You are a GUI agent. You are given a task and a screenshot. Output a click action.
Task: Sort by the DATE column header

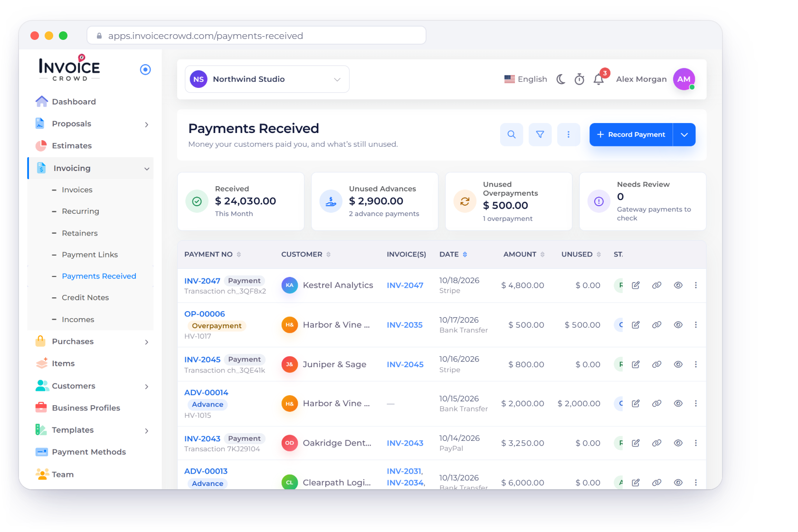click(453, 255)
